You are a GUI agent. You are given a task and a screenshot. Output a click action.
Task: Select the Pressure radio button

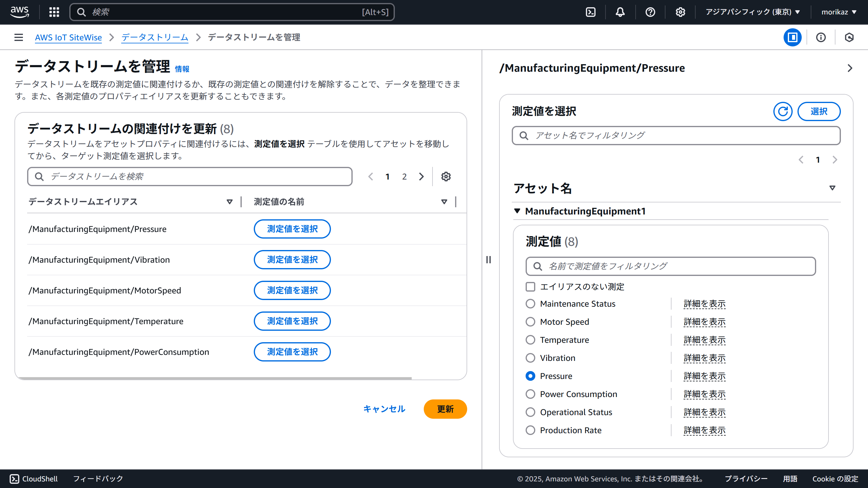[x=530, y=376]
